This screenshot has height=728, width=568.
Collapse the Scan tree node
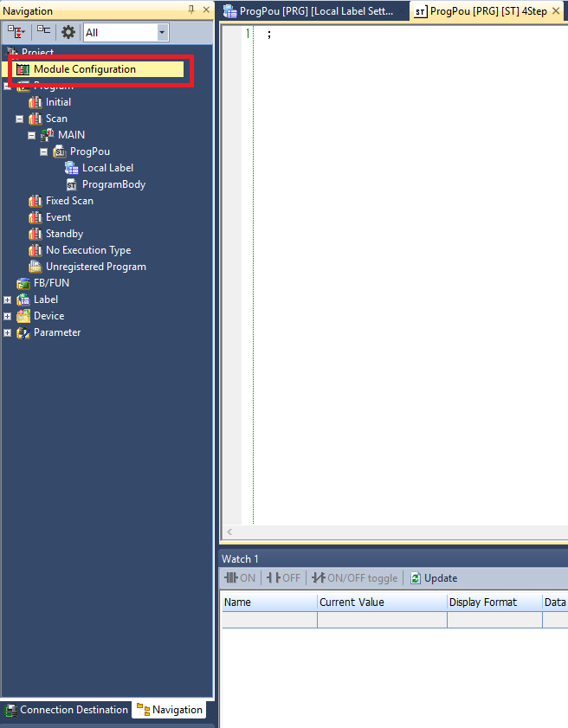[20, 119]
